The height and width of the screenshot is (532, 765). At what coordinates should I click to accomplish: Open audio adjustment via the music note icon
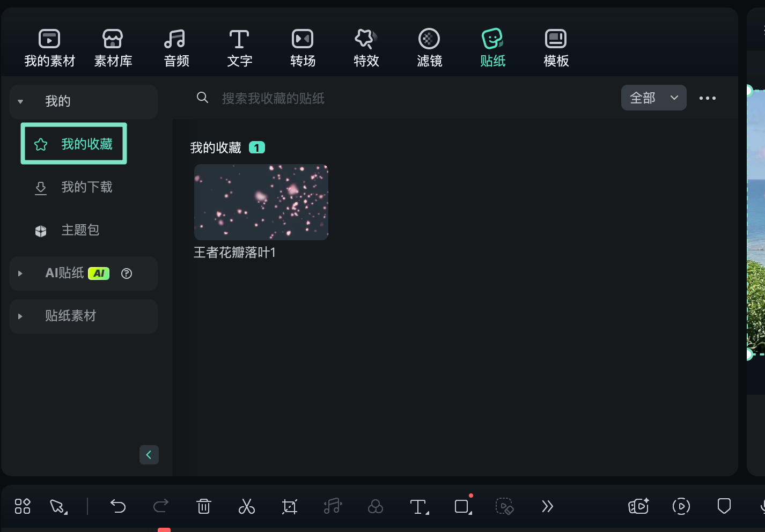332,506
